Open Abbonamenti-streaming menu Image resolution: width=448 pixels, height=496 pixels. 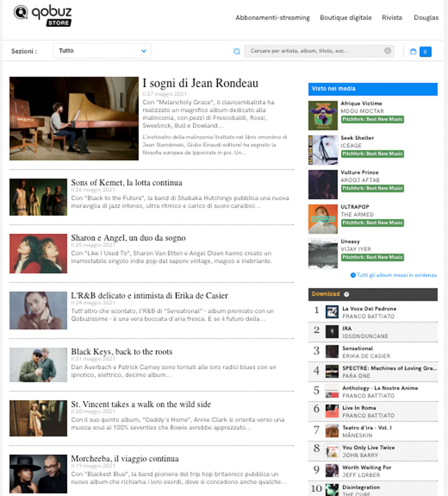273,18
